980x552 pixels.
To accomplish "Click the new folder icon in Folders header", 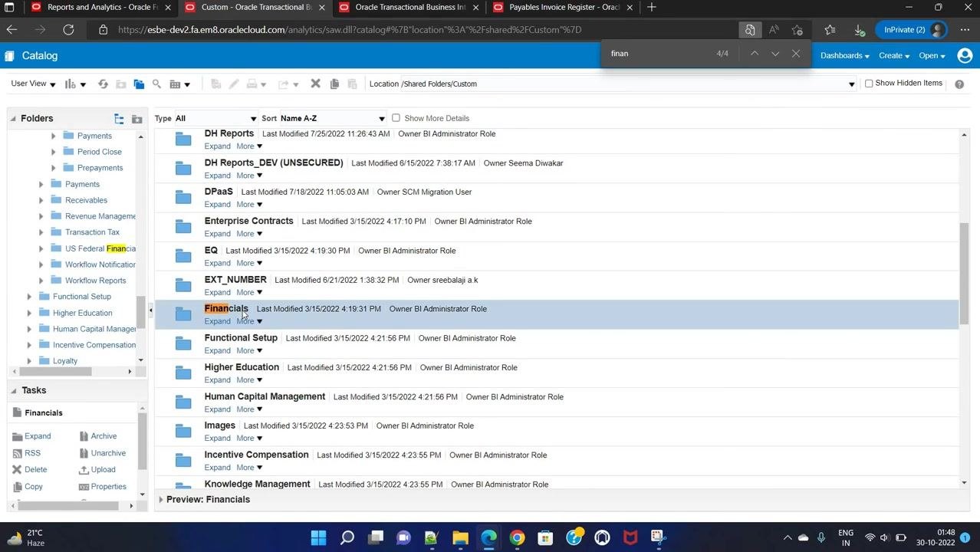I will point(137,119).
